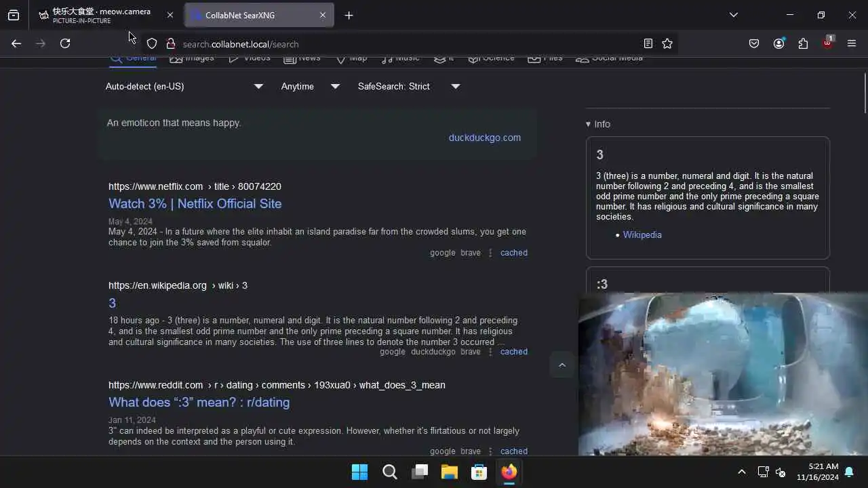Open a new browser tab
This screenshot has width=868, height=488.
[x=349, y=15]
